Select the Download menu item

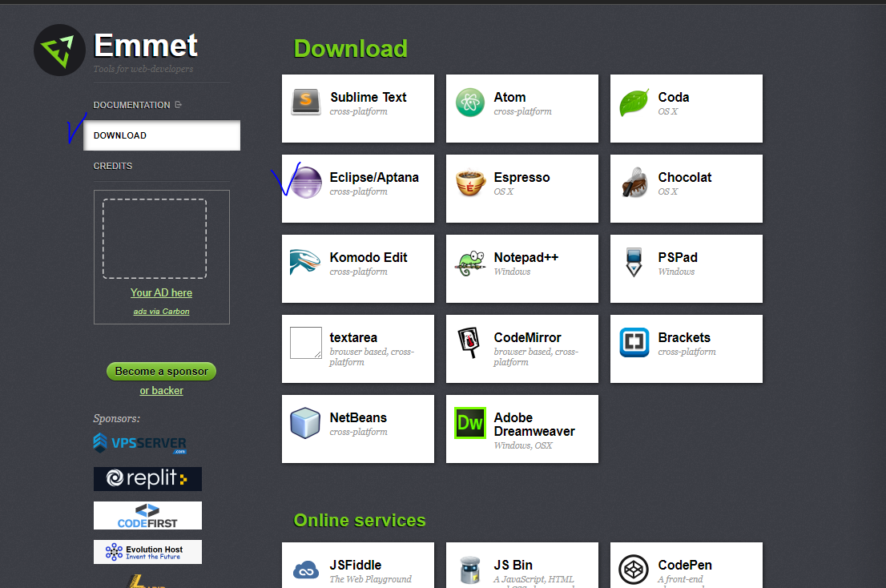point(162,135)
